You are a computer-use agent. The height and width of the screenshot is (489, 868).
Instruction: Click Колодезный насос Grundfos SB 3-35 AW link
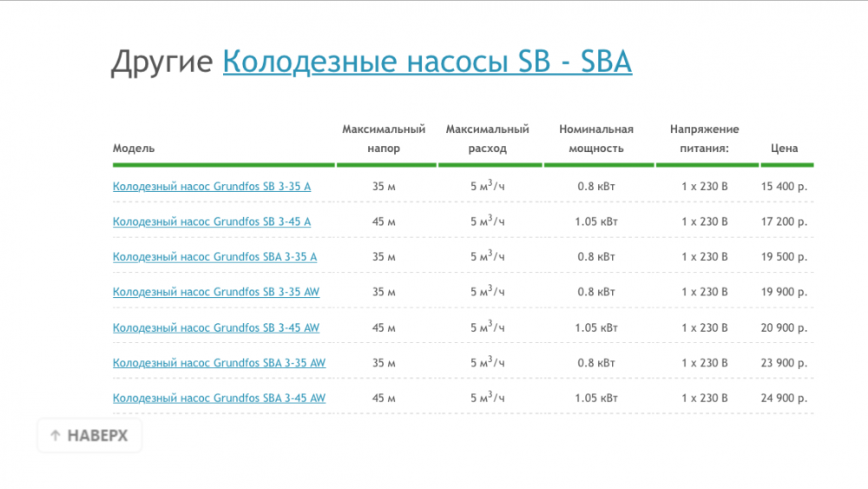(x=216, y=292)
